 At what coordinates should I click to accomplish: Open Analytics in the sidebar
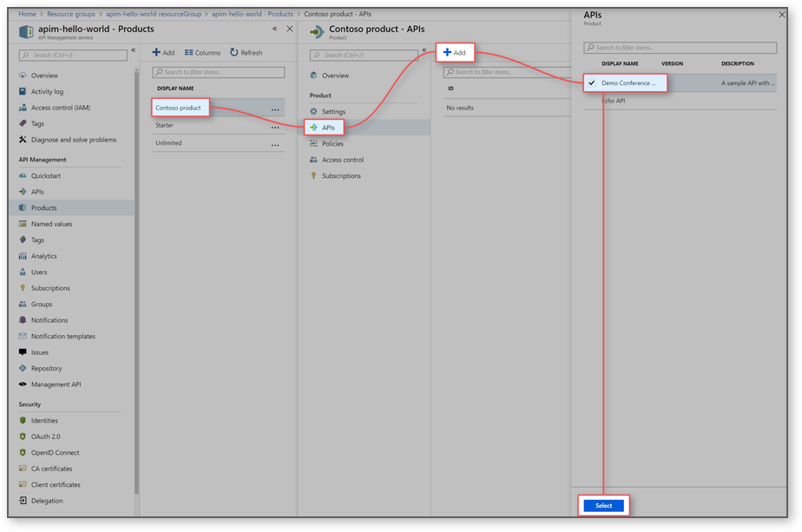[x=43, y=256]
